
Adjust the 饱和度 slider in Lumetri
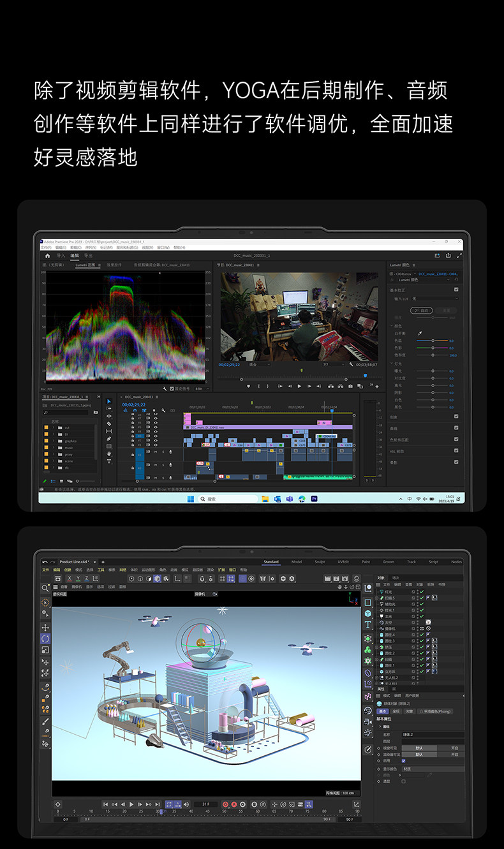[x=433, y=355]
